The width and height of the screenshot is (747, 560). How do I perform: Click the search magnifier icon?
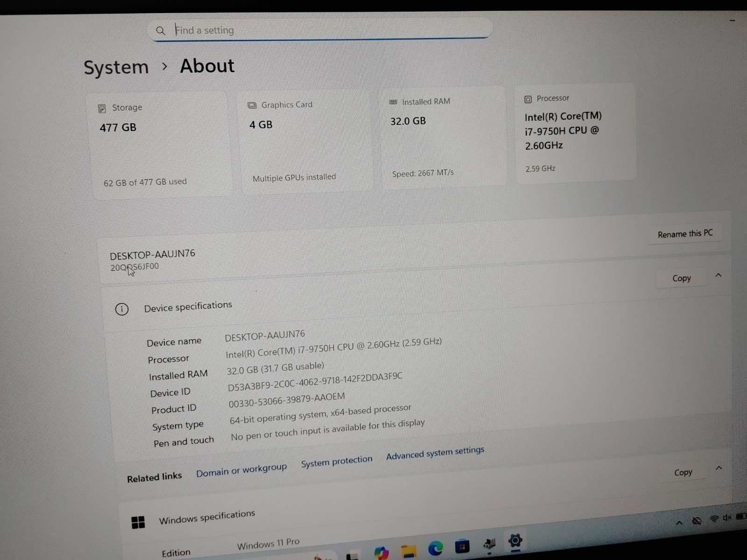pyautogui.click(x=161, y=31)
